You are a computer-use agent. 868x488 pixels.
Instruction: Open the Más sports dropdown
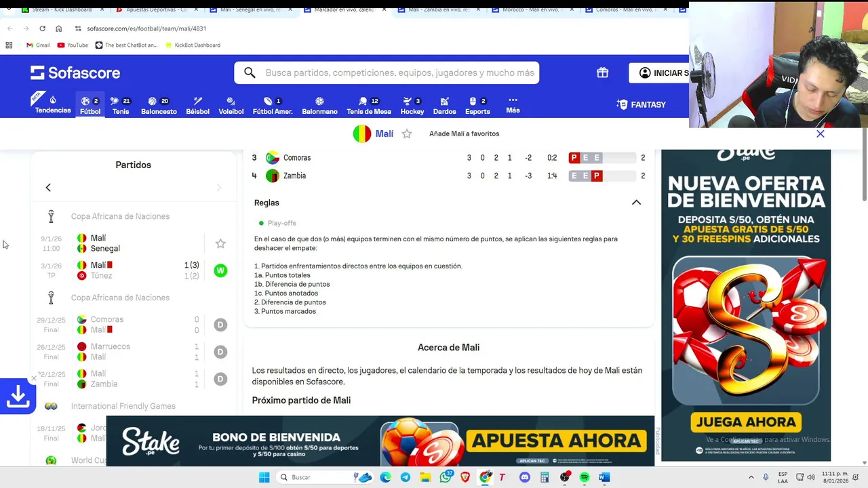pyautogui.click(x=513, y=104)
